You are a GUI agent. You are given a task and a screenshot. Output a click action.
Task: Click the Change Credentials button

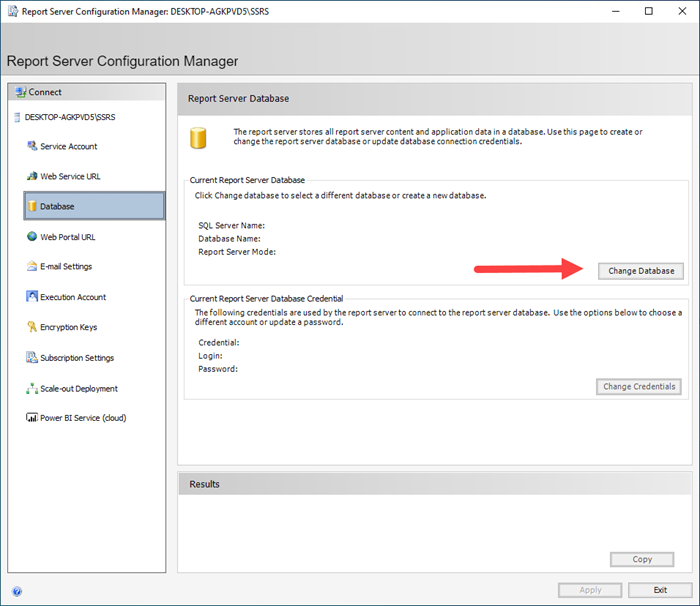click(639, 387)
